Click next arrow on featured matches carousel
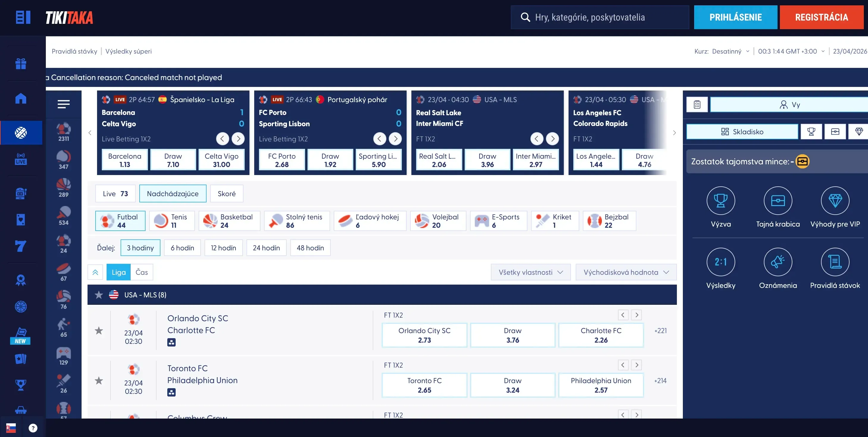This screenshot has height=437, width=868. coord(674,133)
